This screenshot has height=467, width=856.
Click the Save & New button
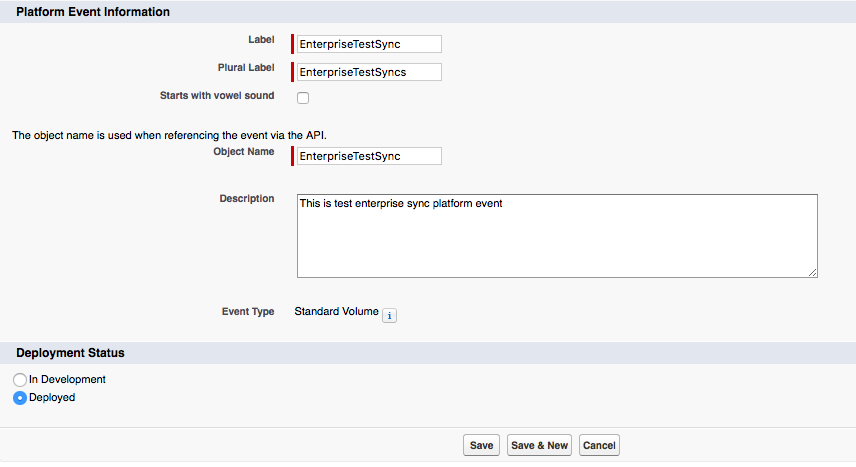539,445
